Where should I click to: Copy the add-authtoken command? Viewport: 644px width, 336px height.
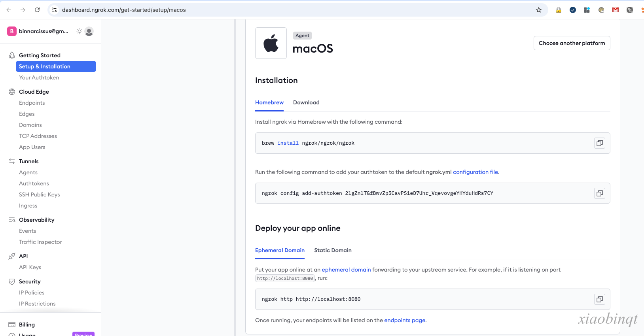point(600,193)
